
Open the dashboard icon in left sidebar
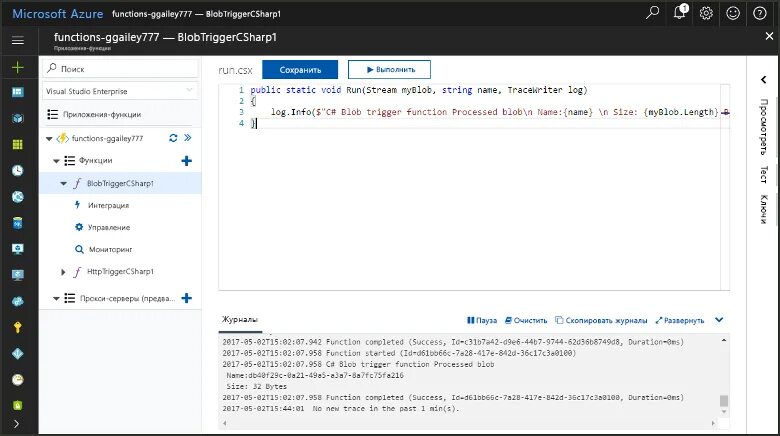(18, 92)
